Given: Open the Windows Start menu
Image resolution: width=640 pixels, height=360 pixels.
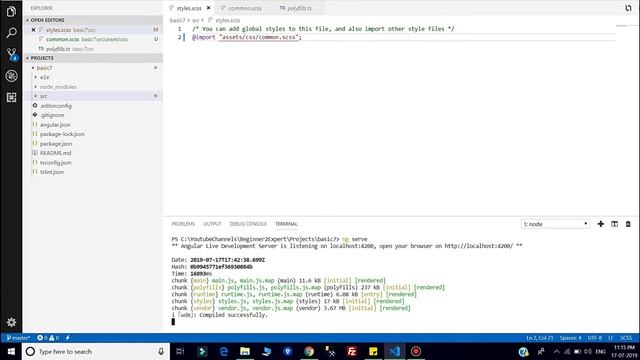Looking at the screenshot, I should pyautogui.click(x=11, y=351).
